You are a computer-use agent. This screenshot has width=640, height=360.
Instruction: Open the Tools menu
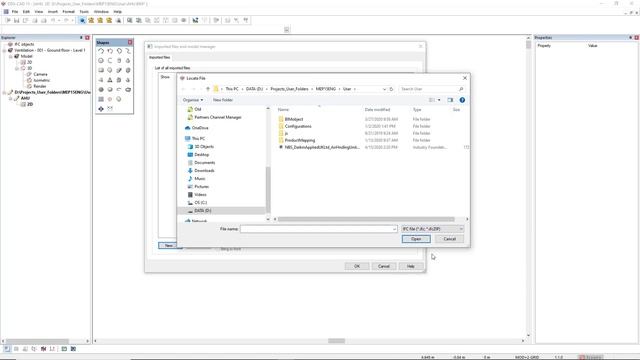84,12
